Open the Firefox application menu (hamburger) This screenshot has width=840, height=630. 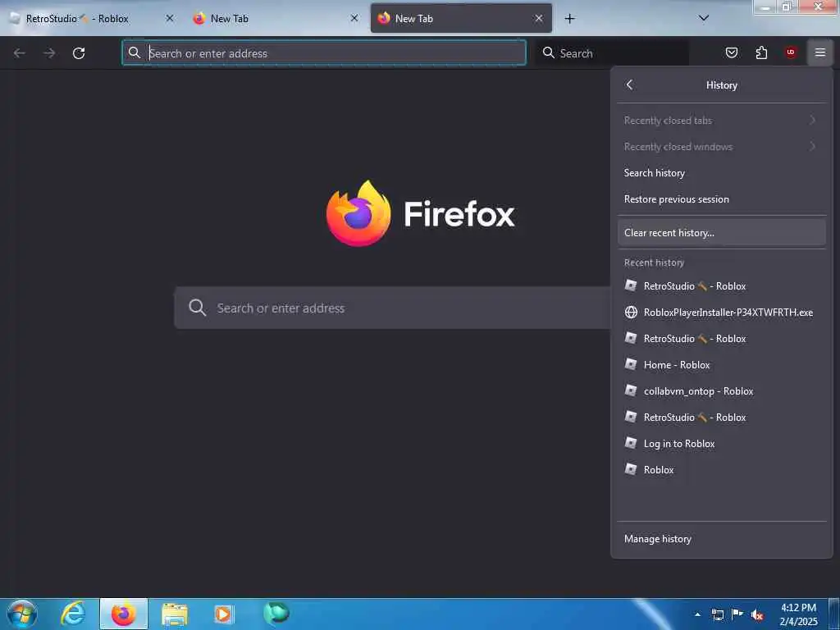click(x=819, y=52)
